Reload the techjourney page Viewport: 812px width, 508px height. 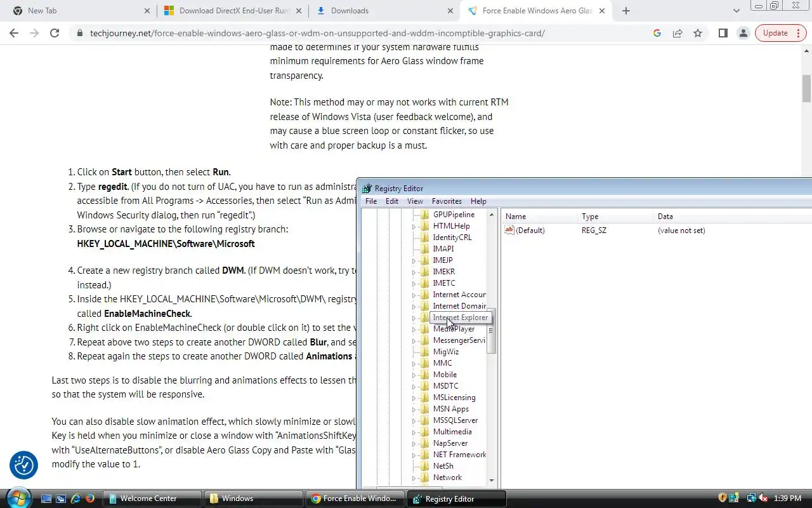point(55,33)
